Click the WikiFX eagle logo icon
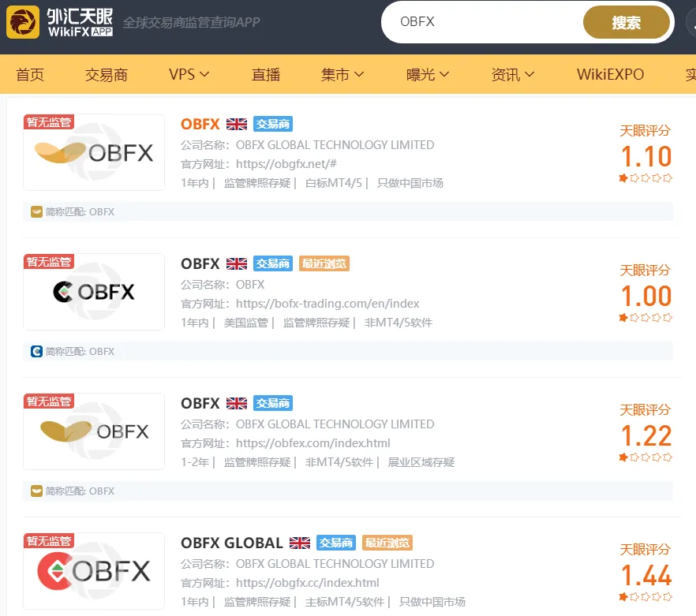This screenshot has height=616, width=696. 23,22
